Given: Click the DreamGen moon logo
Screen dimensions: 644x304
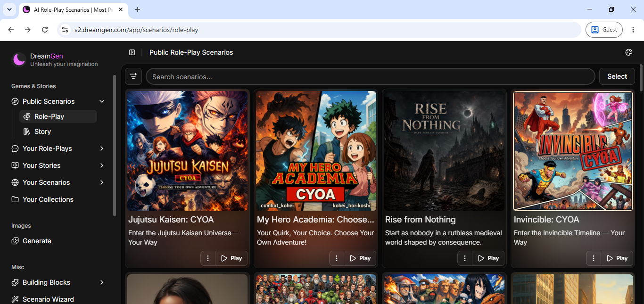Looking at the screenshot, I should point(19,59).
